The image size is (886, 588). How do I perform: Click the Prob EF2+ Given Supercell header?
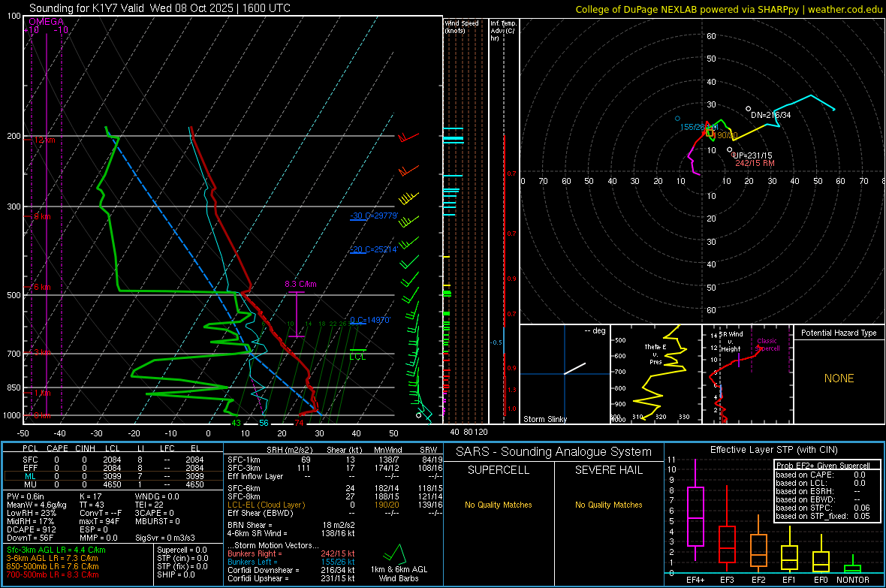click(x=823, y=466)
